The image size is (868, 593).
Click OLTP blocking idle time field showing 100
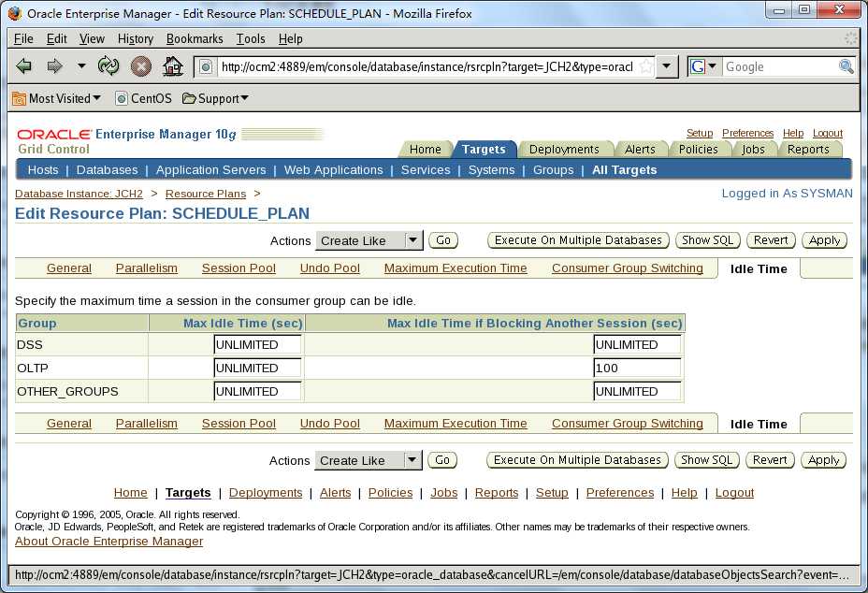pyautogui.click(x=638, y=368)
